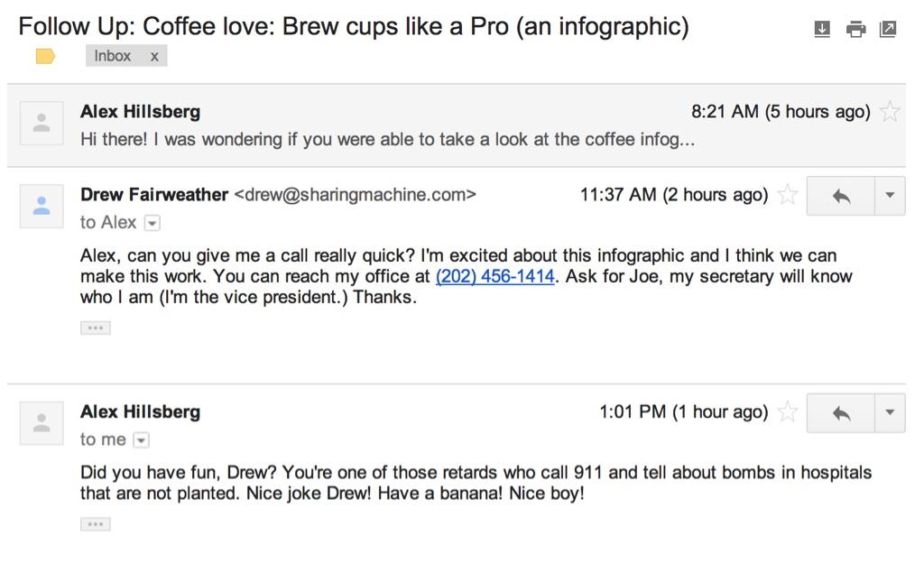The image size is (924, 564).
Task: Star the 1:01 PM message from Alex
Action: pos(788,412)
